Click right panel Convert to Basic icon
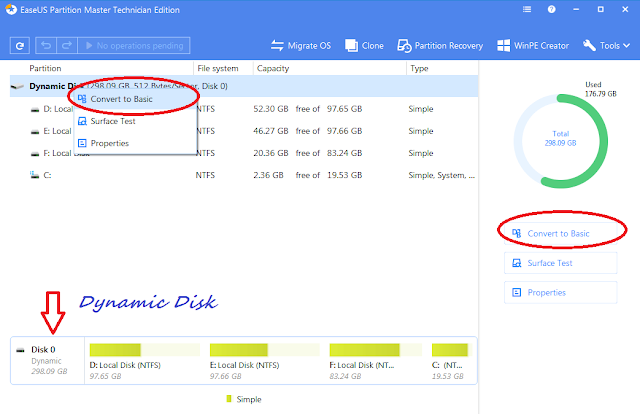 click(x=517, y=233)
